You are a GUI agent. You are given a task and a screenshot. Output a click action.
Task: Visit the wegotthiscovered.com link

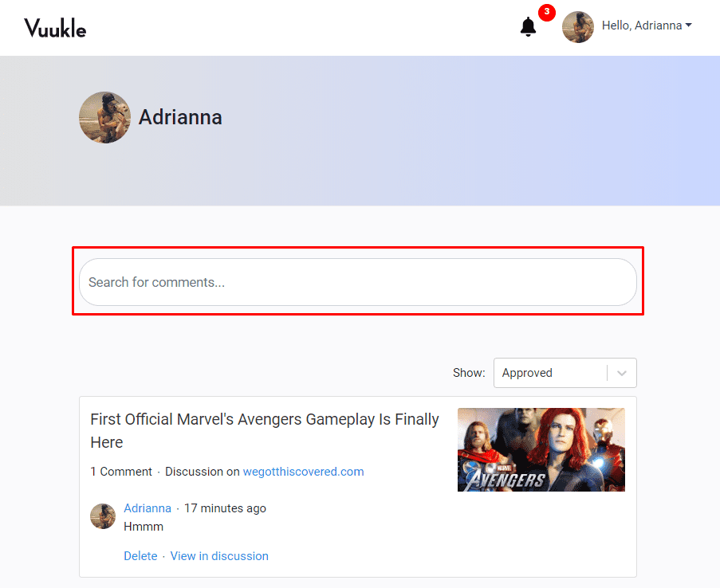(x=303, y=472)
